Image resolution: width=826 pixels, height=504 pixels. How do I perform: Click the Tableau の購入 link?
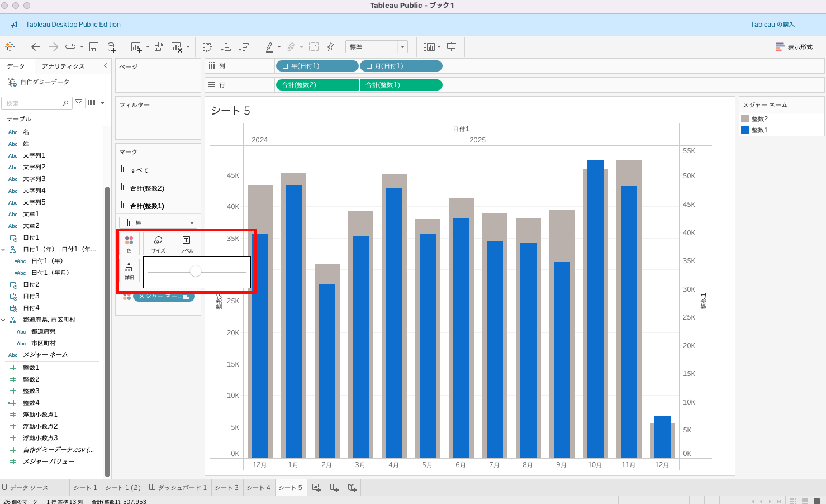(x=772, y=25)
